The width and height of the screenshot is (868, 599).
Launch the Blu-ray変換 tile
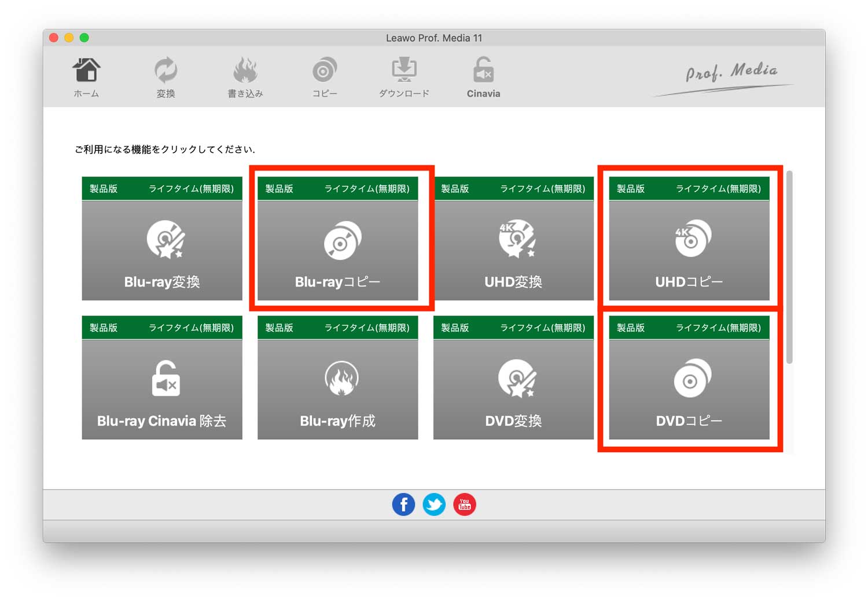162,238
